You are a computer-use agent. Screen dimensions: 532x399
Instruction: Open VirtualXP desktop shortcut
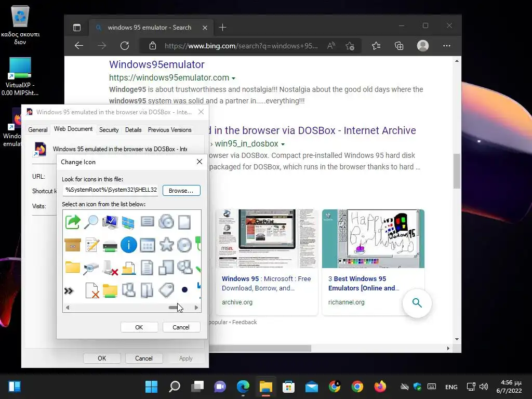pyautogui.click(x=20, y=77)
